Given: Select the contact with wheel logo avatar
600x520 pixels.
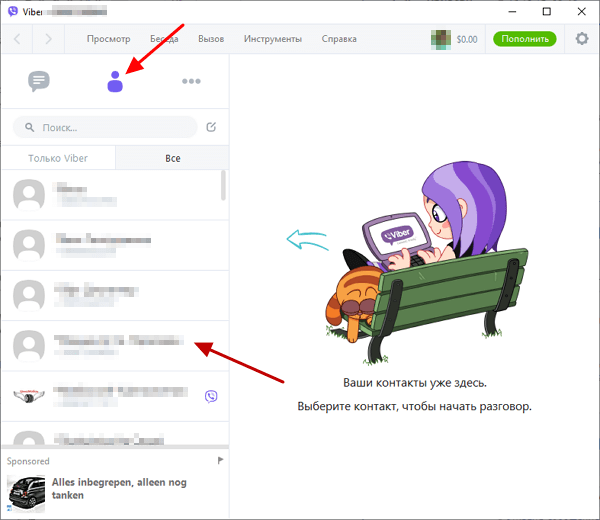Looking at the screenshot, I should point(116,396).
